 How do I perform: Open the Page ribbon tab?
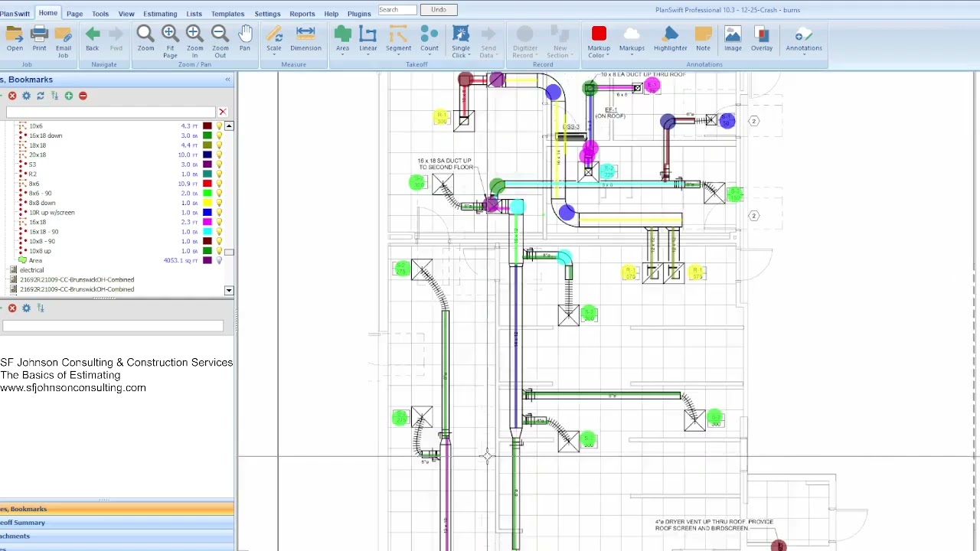(x=74, y=14)
